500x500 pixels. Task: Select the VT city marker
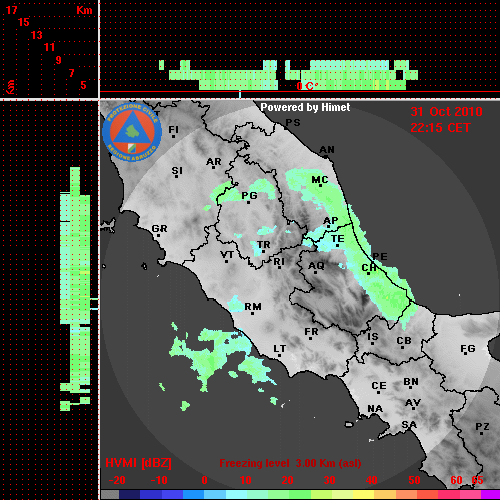click(227, 256)
